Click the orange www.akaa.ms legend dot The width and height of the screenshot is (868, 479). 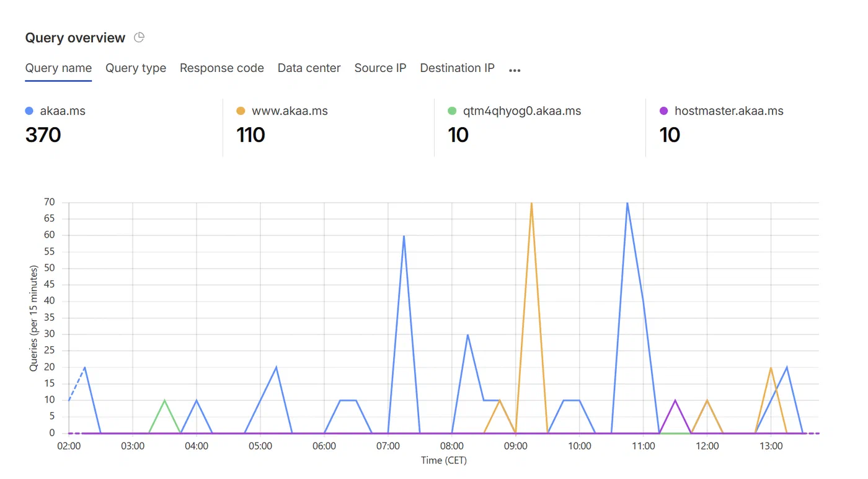tap(241, 111)
